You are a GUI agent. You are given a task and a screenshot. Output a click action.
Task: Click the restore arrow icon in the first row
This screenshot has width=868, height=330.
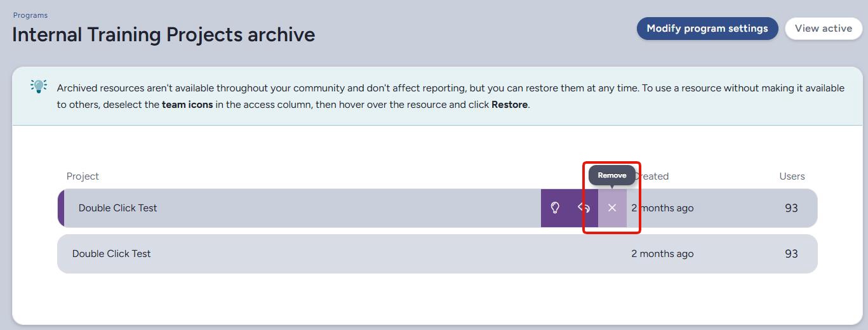tap(584, 208)
